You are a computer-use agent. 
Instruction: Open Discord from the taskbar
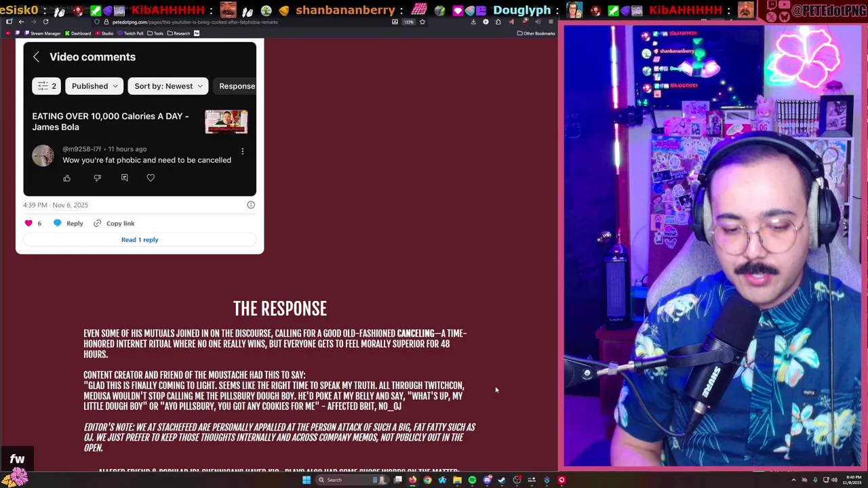pyautogui.click(x=487, y=480)
